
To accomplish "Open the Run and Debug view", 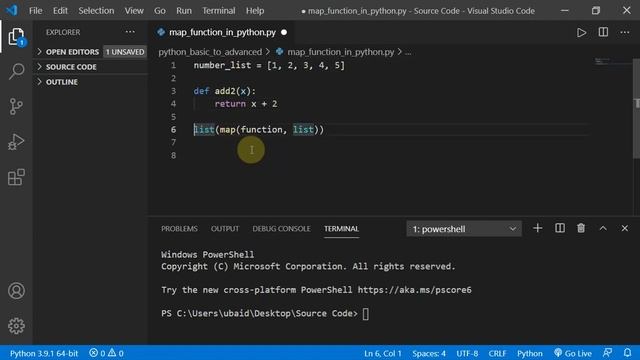I will (16, 142).
